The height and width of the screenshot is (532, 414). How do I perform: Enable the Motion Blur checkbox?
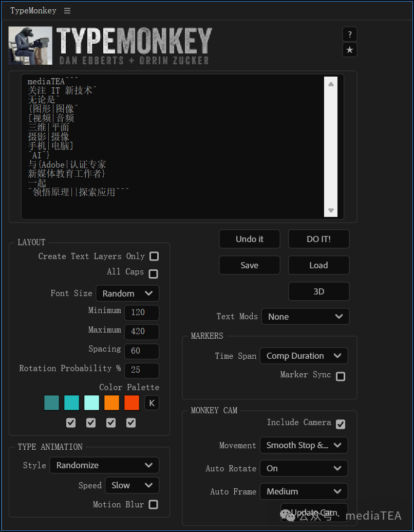[154, 505]
